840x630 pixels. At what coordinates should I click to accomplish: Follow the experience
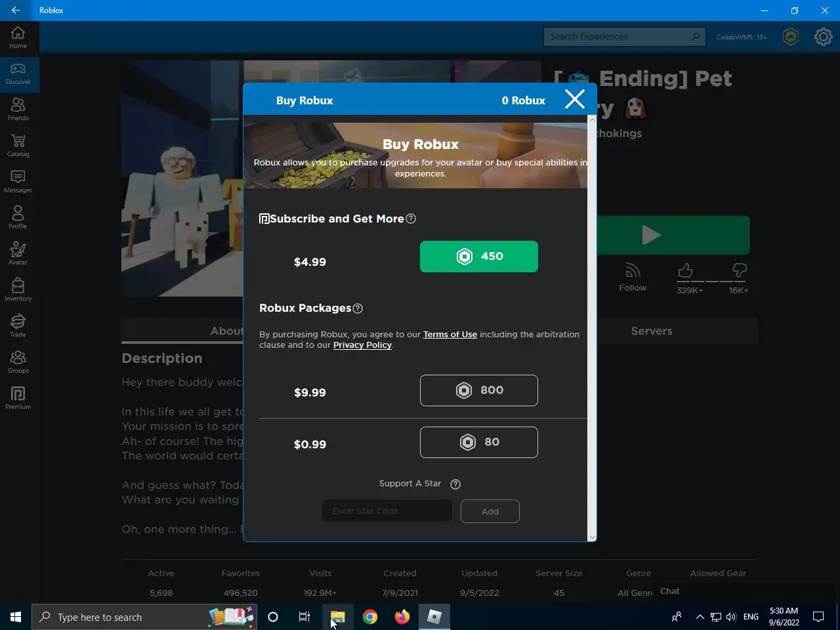633,278
